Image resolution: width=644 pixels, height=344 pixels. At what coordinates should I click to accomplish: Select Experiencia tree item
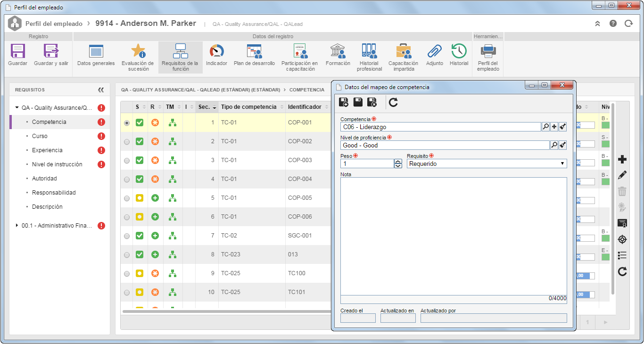tap(47, 150)
